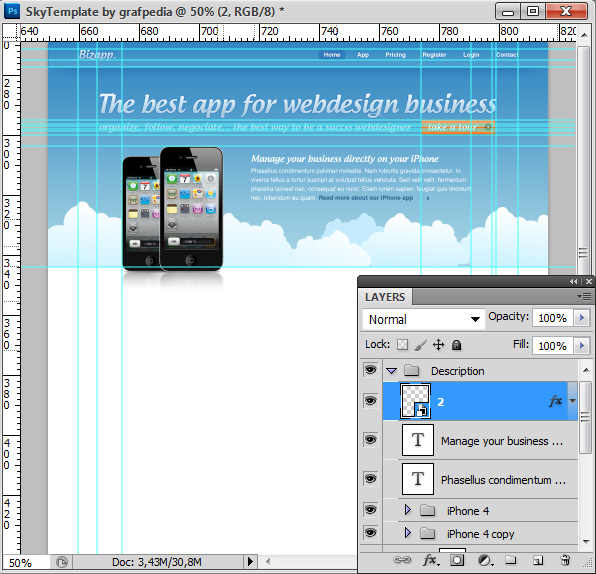Image resolution: width=596 pixels, height=574 pixels.
Task: Hide the Manage your business text layer
Action: (371, 440)
